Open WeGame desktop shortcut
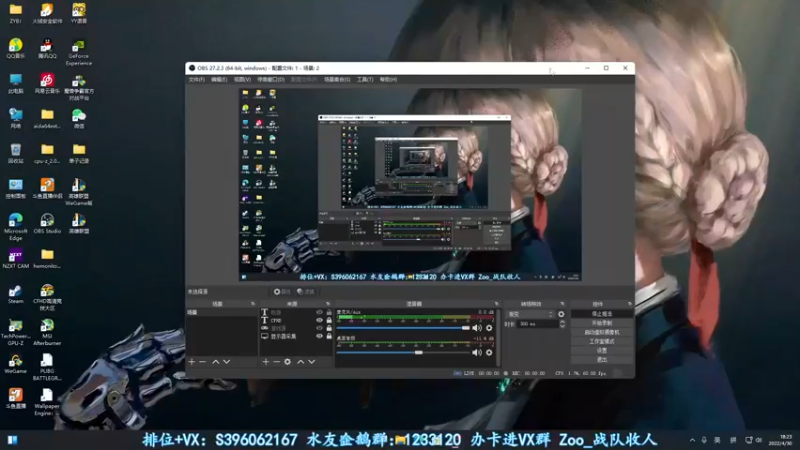This screenshot has width=800, height=450. [15, 364]
